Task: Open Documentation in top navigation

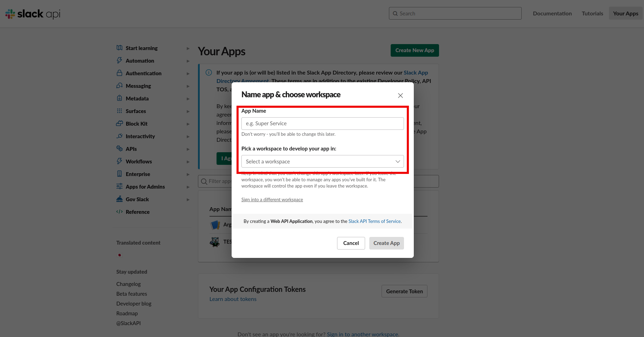Action: click(552, 13)
